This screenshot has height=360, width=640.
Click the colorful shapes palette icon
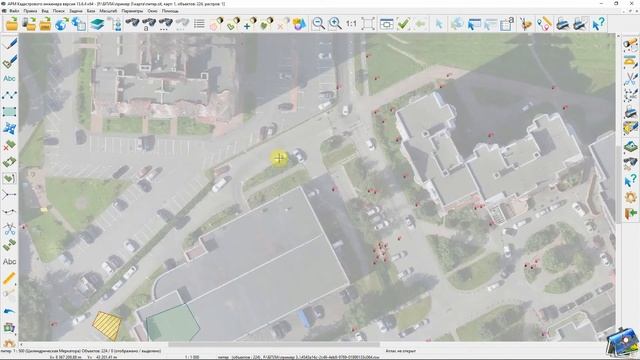coord(299,24)
